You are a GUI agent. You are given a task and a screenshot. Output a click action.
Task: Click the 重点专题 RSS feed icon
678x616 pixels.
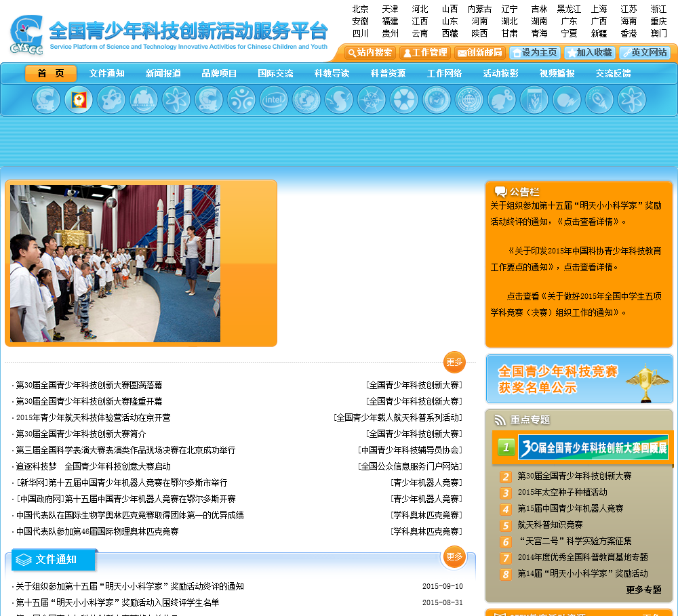click(x=500, y=419)
